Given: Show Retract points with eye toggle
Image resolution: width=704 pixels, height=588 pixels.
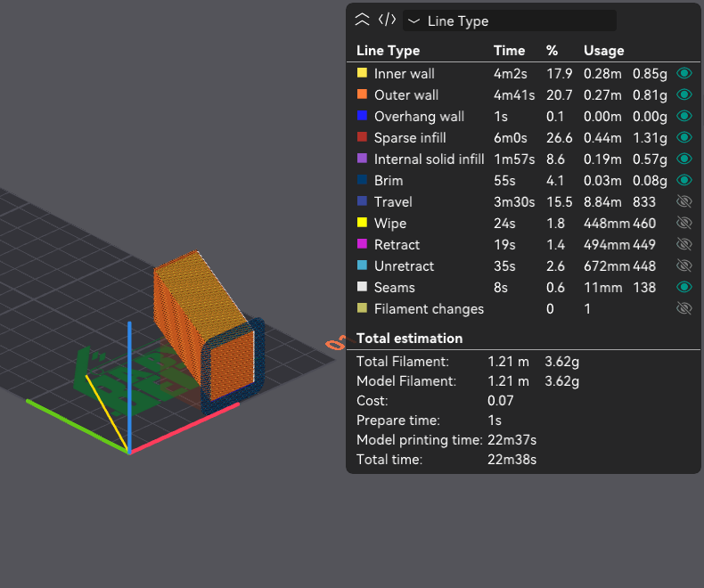Looking at the screenshot, I should tap(684, 244).
